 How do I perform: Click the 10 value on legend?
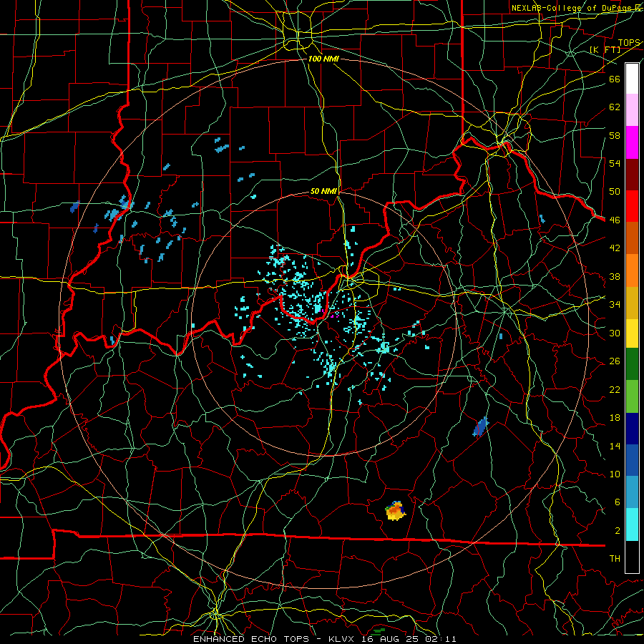pyautogui.click(x=615, y=474)
